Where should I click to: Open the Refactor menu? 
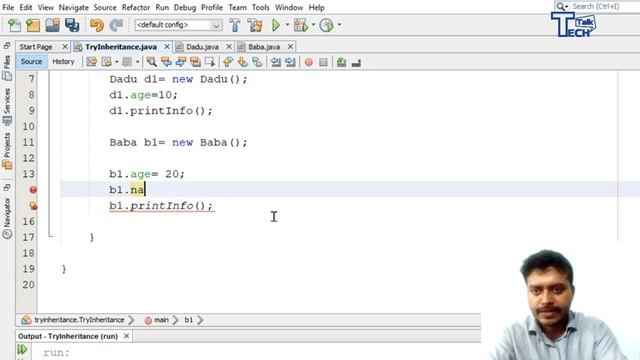point(136,7)
